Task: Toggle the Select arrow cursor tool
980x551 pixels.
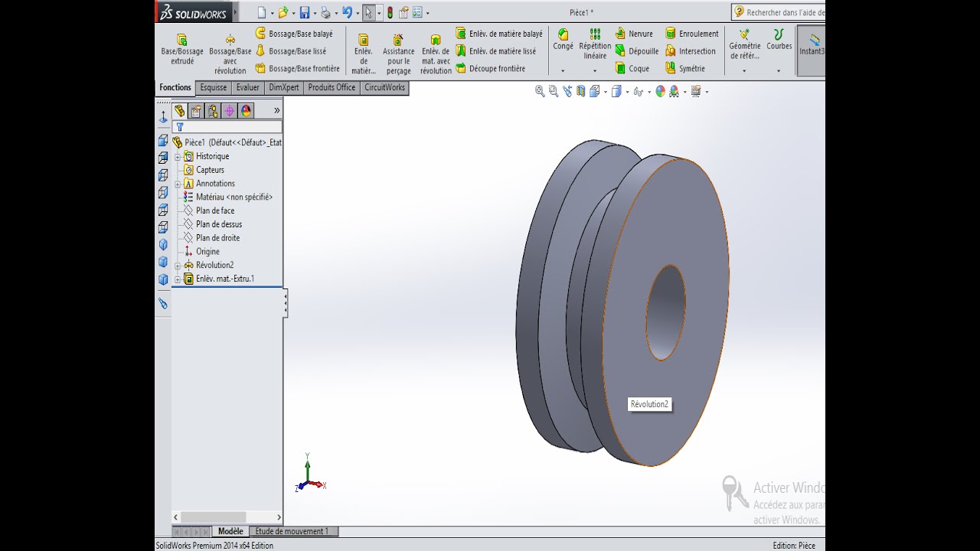Action: [368, 12]
